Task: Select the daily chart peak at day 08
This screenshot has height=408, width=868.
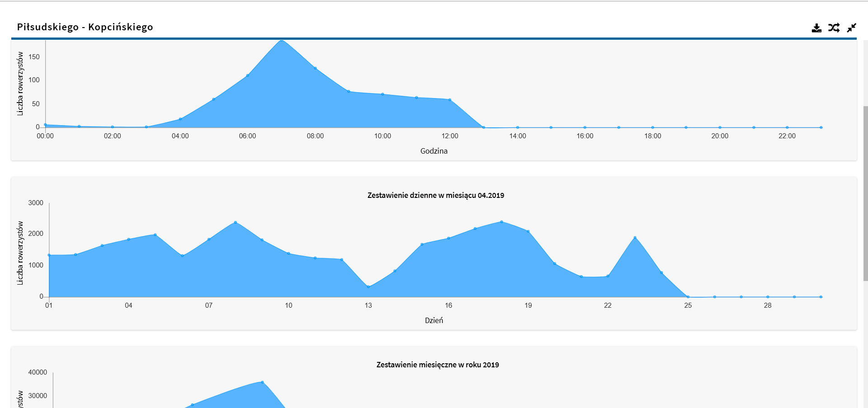Action: click(x=236, y=222)
